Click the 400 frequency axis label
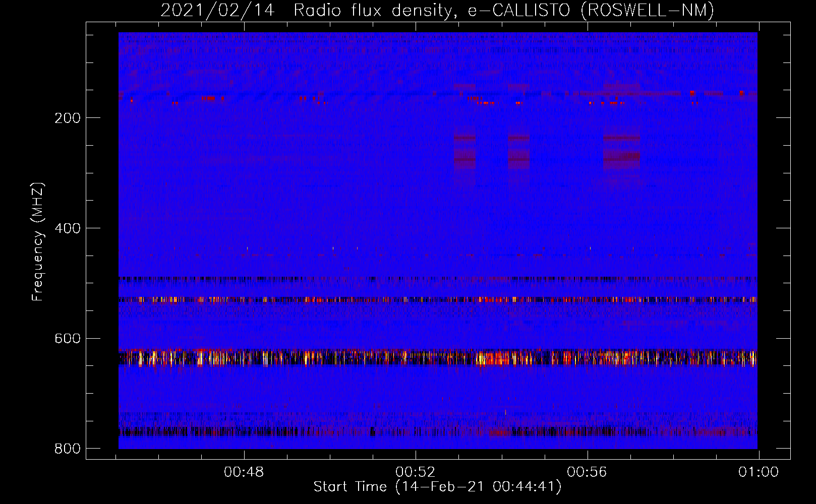Image resolution: width=816 pixels, height=504 pixels. point(68,228)
